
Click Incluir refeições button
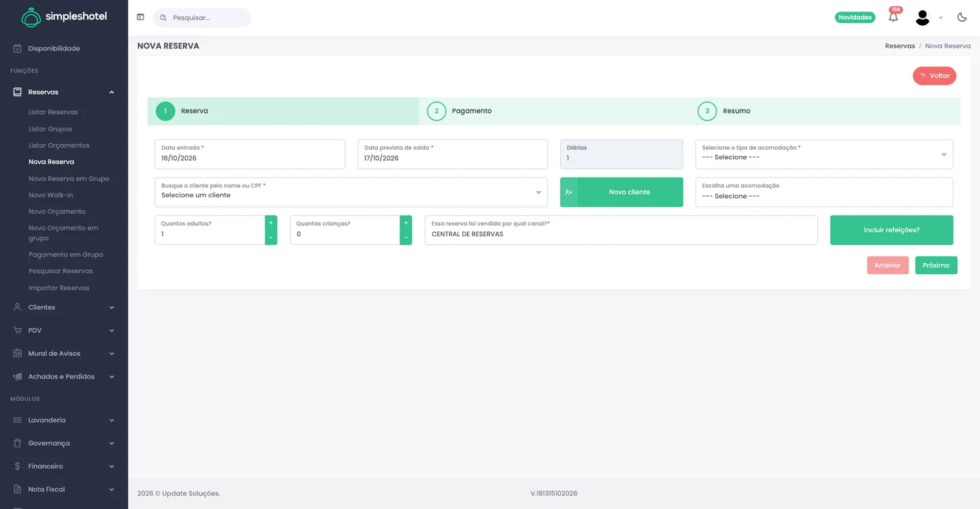coord(892,230)
